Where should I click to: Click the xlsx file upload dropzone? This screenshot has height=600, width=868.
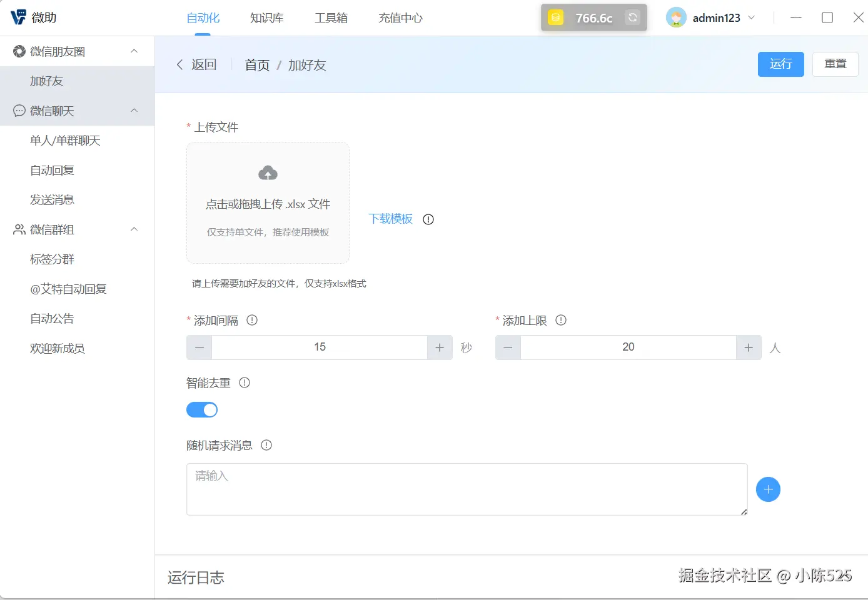pos(268,202)
